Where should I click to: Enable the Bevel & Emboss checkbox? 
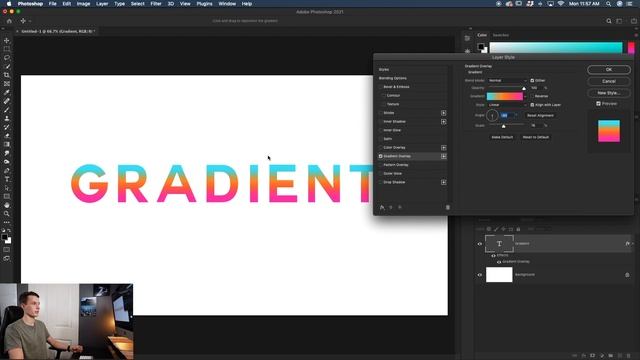coord(380,87)
